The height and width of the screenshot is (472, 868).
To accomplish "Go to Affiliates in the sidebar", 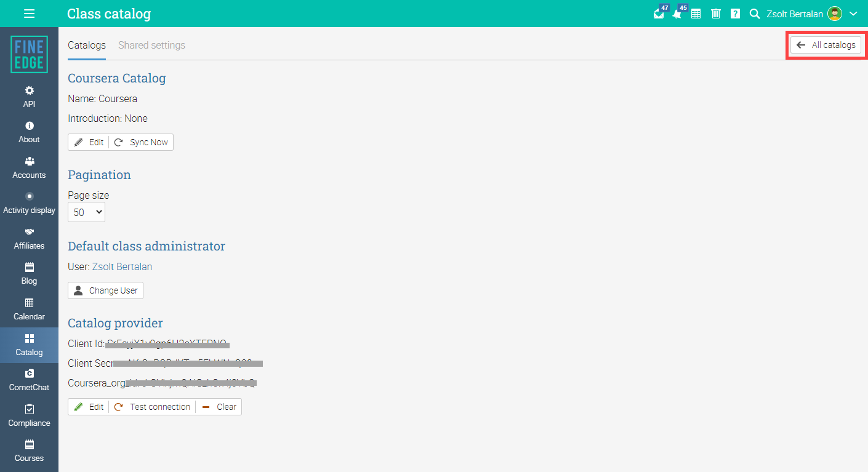I will (x=29, y=239).
